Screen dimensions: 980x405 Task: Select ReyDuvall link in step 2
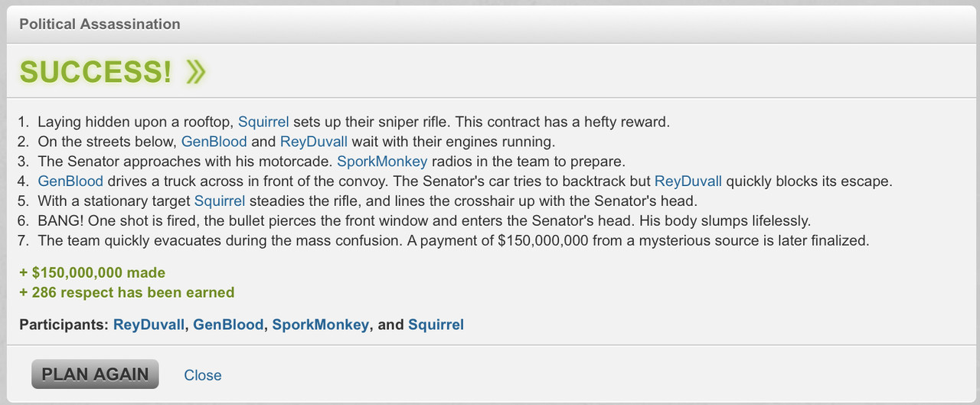pos(314,142)
